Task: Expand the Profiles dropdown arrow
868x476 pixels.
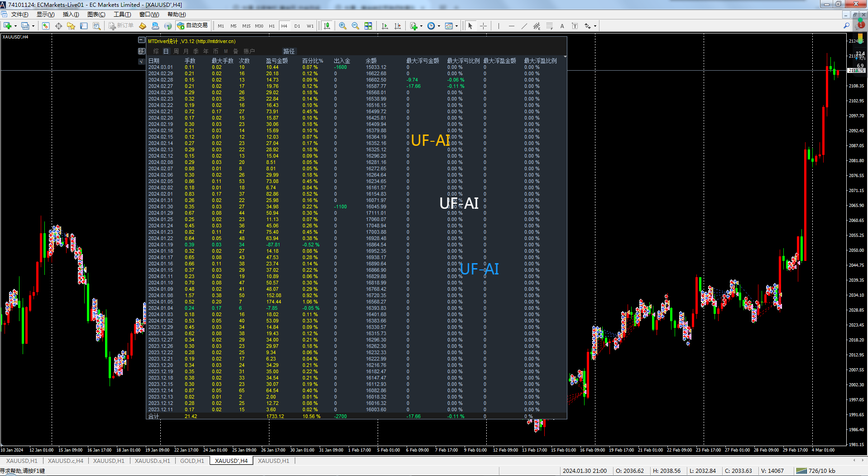Action: click(x=33, y=26)
